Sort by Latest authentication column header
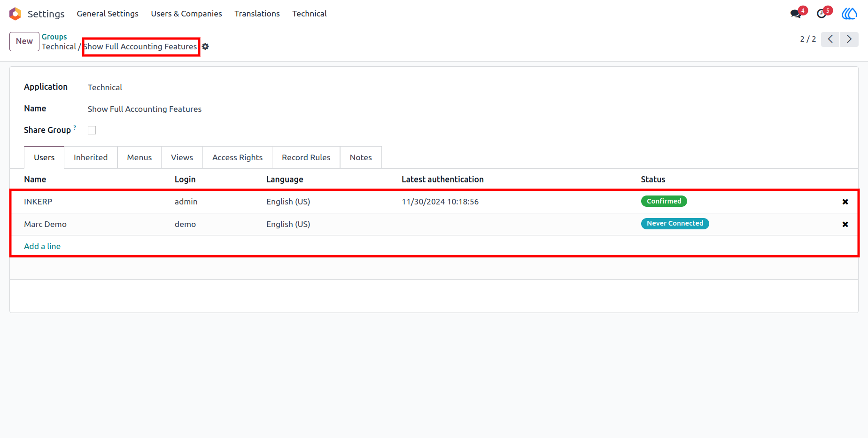The image size is (868, 438). (x=442, y=180)
